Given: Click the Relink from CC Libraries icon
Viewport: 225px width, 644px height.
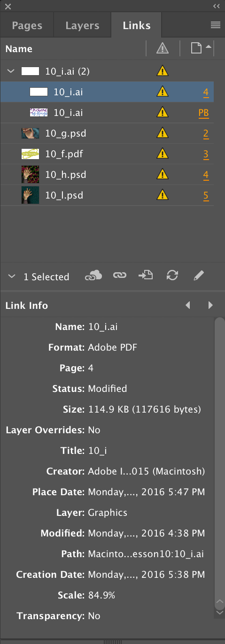Looking at the screenshot, I should tap(93, 276).
